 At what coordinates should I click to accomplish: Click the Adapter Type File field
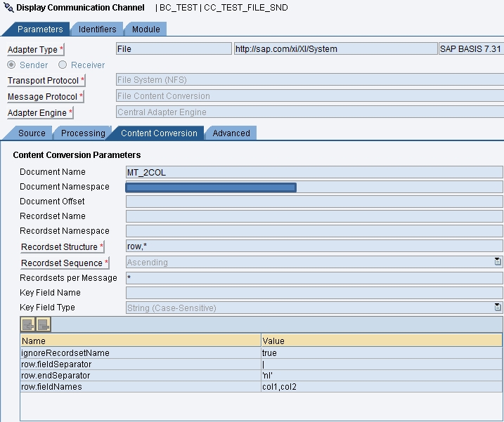[x=174, y=49]
